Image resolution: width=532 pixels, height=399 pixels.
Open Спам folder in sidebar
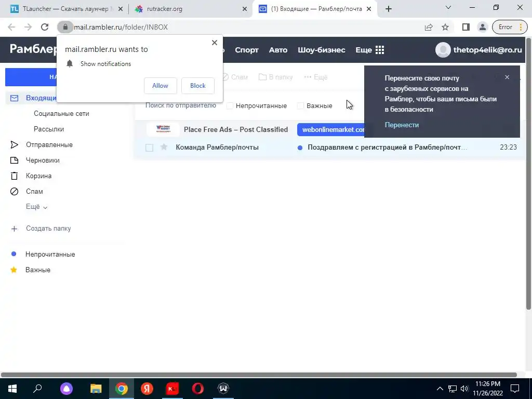pyautogui.click(x=34, y=191)
